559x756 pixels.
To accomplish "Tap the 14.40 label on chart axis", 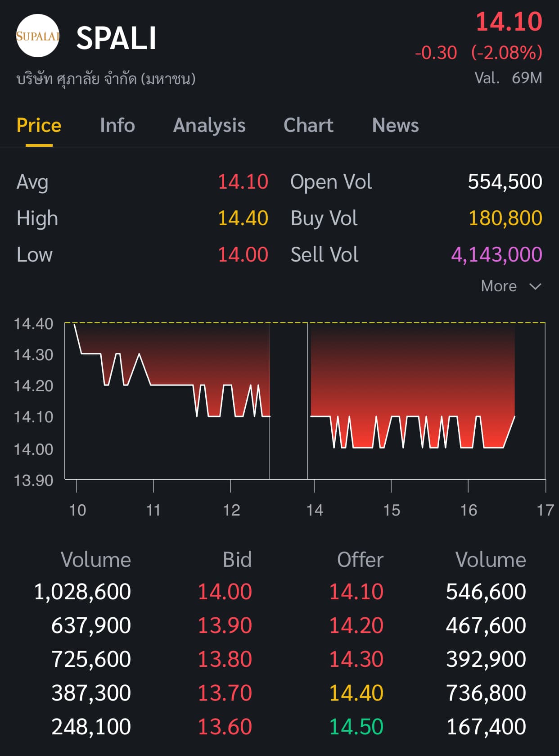I will tap(33, 324).
